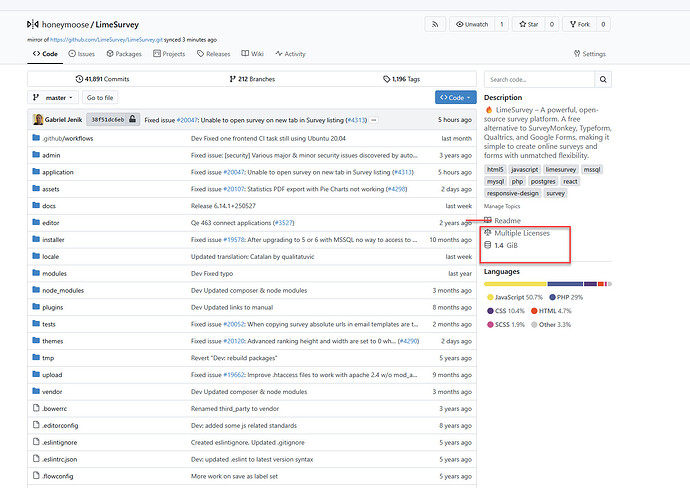View 41,891 Commits history

[x=102, y=79]
